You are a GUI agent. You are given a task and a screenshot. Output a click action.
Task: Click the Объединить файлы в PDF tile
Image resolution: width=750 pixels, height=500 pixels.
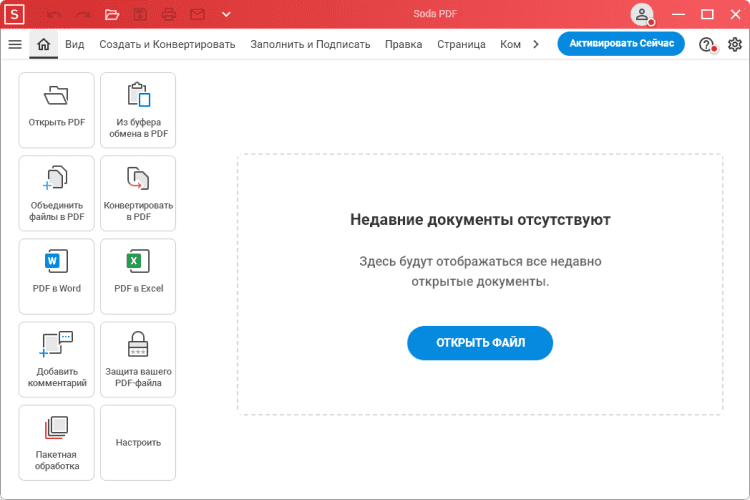tap(56, 193)
